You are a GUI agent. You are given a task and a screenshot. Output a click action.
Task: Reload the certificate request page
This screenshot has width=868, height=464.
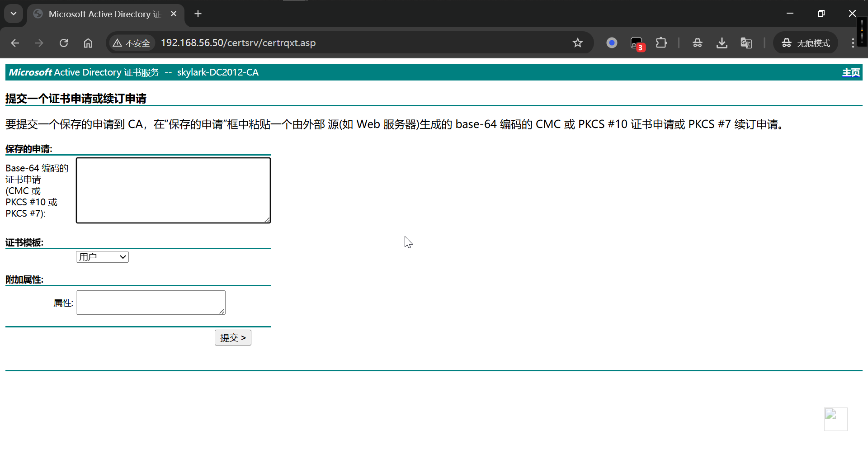(x=64, y=43)
